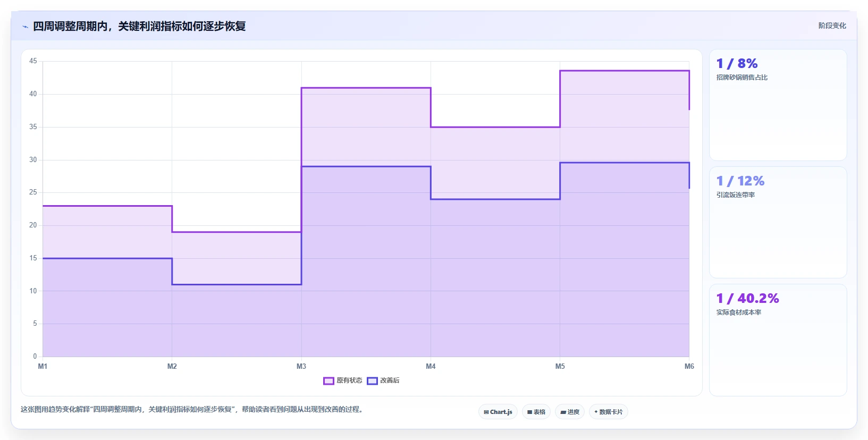This screenshot has height=440, width=868.
Task: Click the M6 axis label
Action: coord(689,366)
